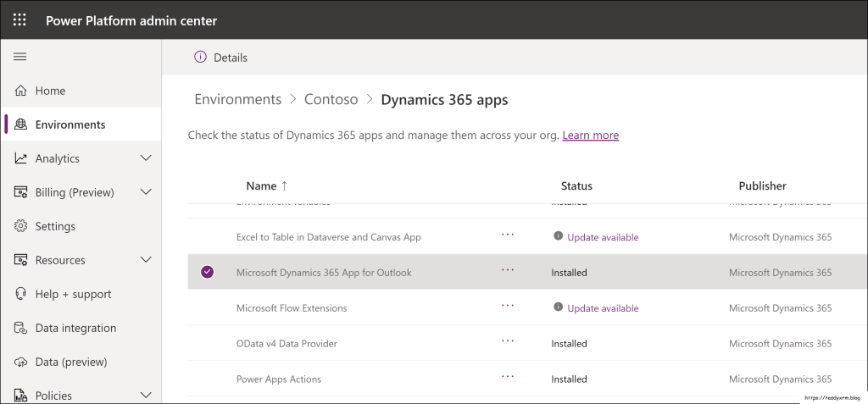Collapse the hamburger navigation menu
The image size is (868, 404).
(x=20, y=57)
